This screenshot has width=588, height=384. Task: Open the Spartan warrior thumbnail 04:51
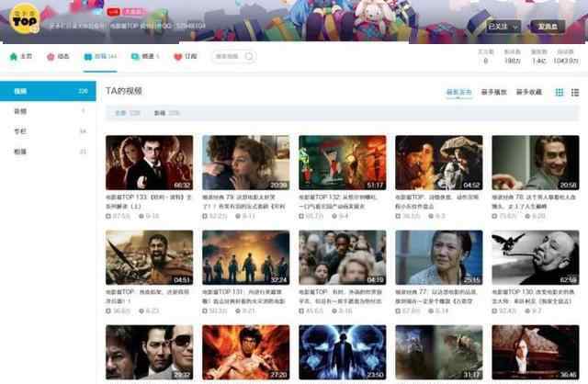tap(149, 257)
